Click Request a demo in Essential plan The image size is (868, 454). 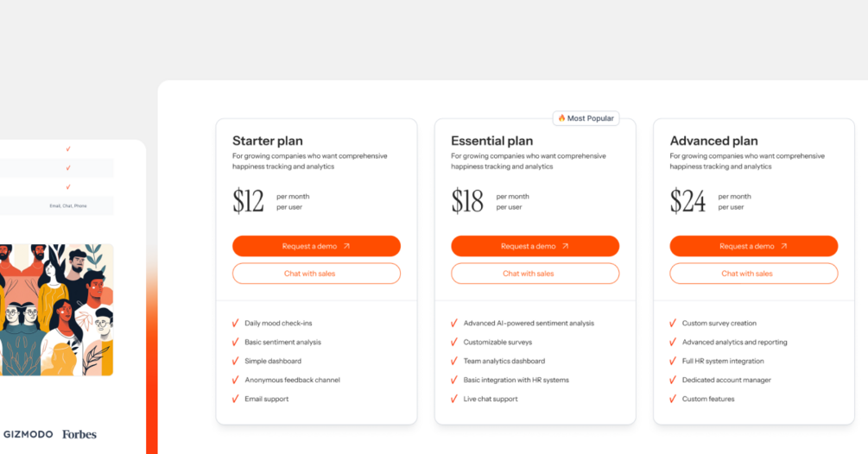point(535,246)
